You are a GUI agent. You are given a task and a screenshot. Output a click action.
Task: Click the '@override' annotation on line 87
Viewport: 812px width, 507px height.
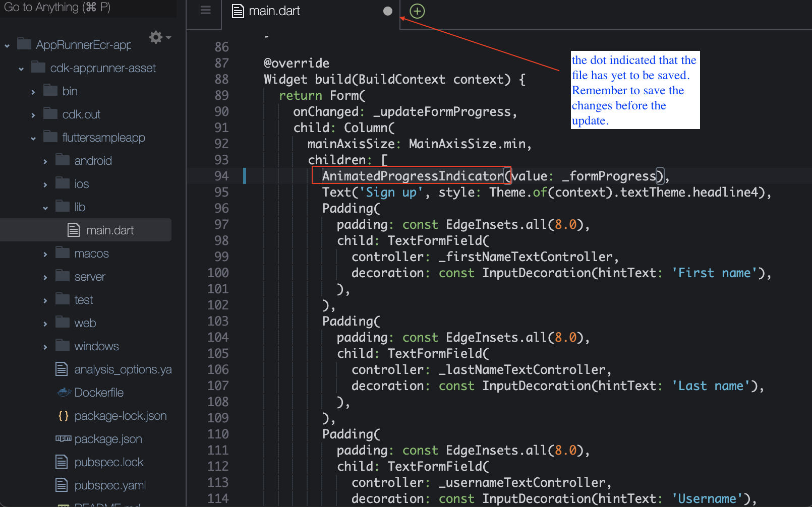297,63
